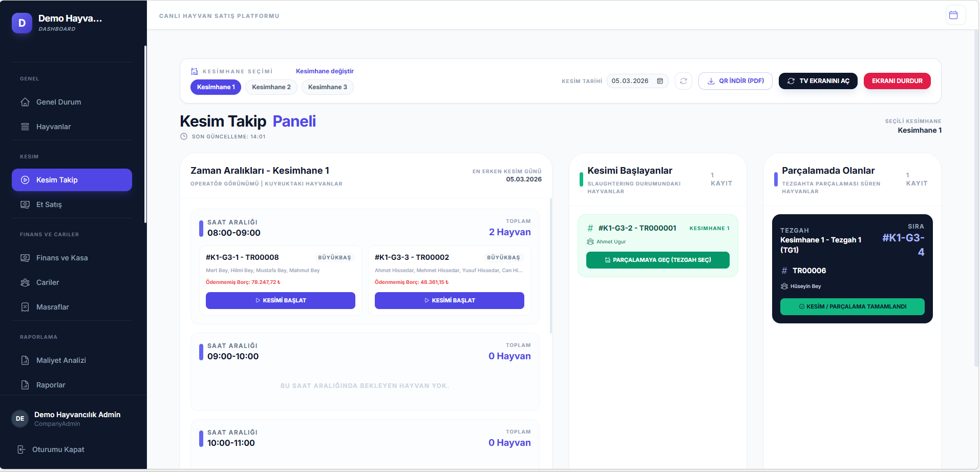The width and height of the screenshot is (980, 472).
Task: Select the Kesimhane 1 pill
Action: click(x=216, y=87)
